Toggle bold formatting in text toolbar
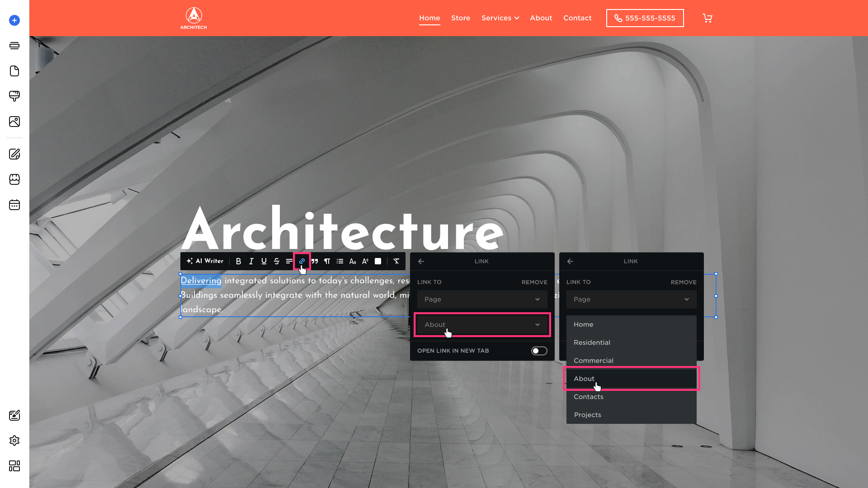The width and height of the screenshot is (868, 488). point(238,261)
